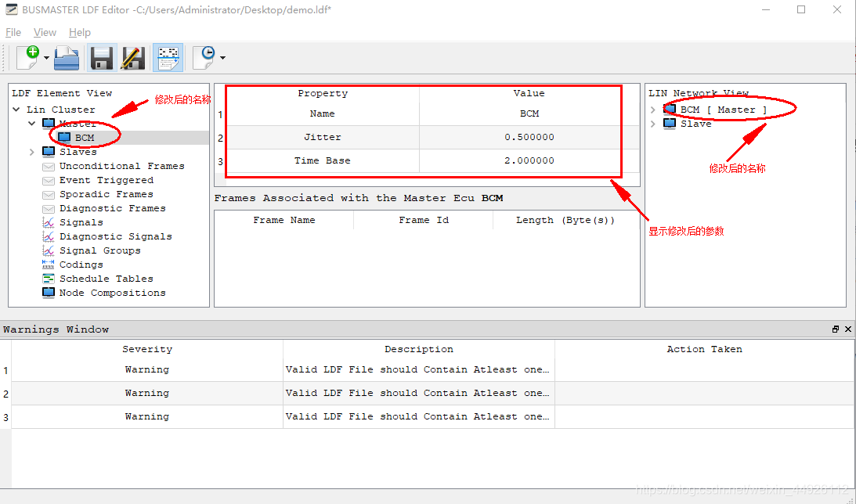Screen dimensions: 856x504
Task: Open the View menu
Action: coord(45,33)
